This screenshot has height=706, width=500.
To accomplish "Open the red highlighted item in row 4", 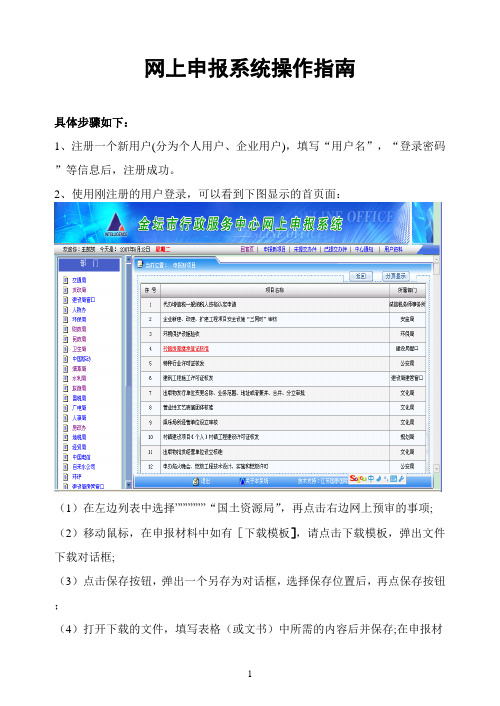I will (x=186, y=349).
